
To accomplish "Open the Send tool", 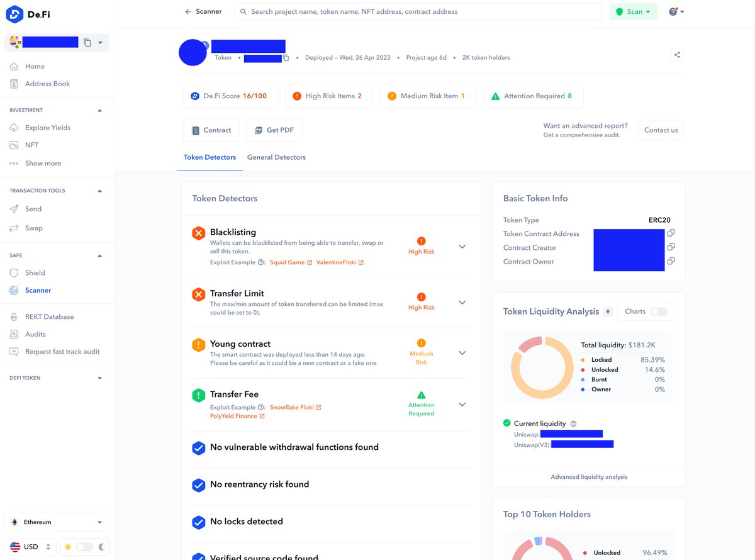I will [x=33, y=209].
